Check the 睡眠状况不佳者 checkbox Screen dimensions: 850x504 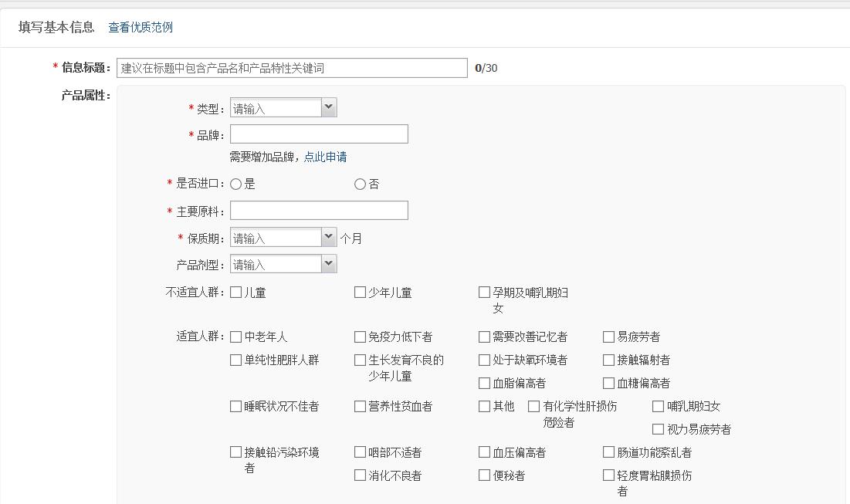tap(235, 404)
